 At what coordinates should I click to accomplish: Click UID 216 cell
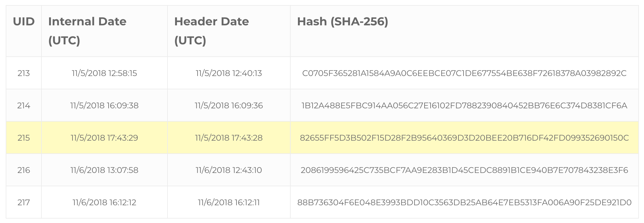24,170
